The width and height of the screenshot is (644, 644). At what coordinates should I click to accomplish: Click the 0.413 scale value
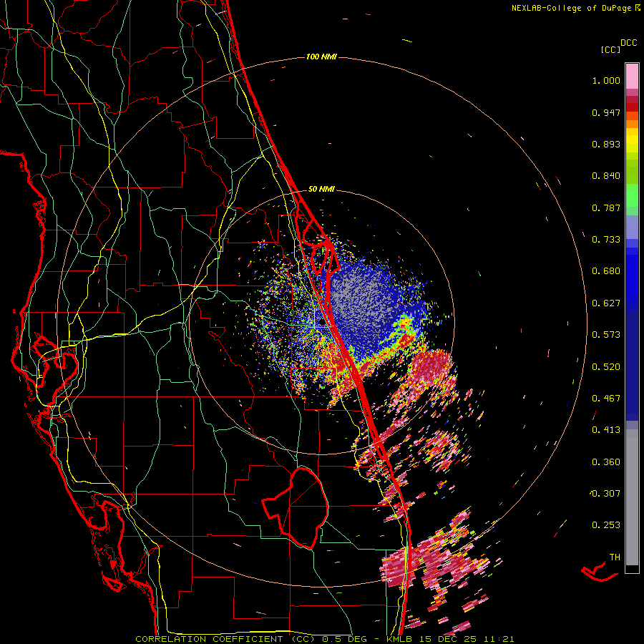606,430
